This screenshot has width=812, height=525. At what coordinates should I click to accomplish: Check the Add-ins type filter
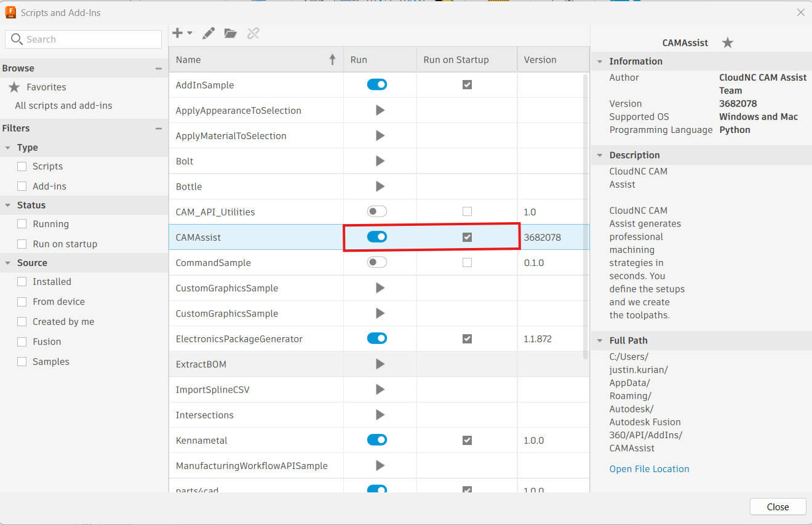click(x=22, y=186)
